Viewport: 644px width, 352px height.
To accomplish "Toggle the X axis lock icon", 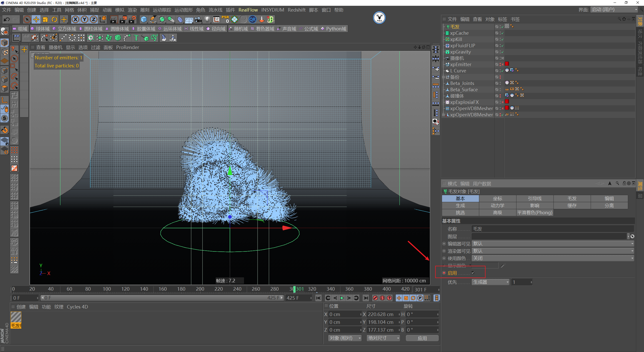I will 75,19.
